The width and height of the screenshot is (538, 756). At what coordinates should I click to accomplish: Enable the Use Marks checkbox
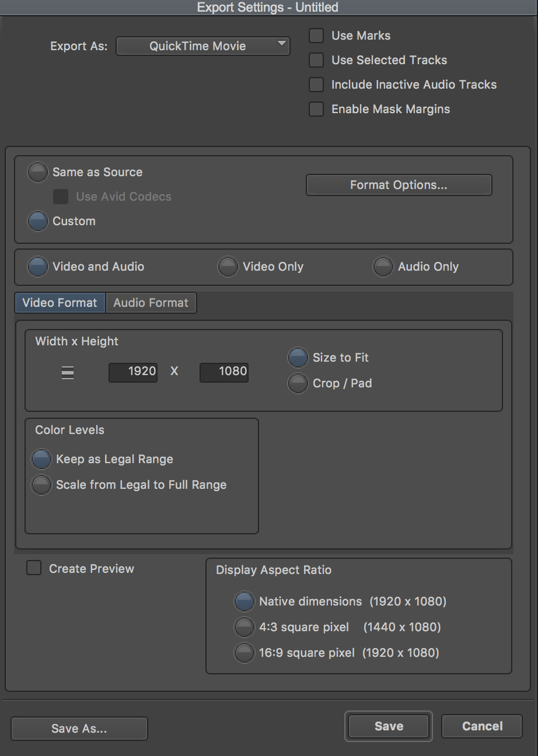(x=316, y=36)
